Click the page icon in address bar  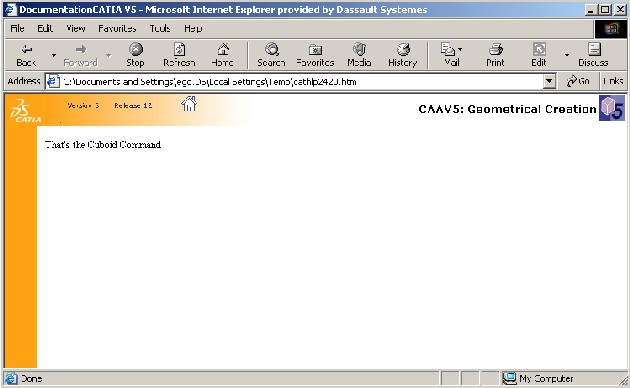pyautogui.click(x=52, y=82)
